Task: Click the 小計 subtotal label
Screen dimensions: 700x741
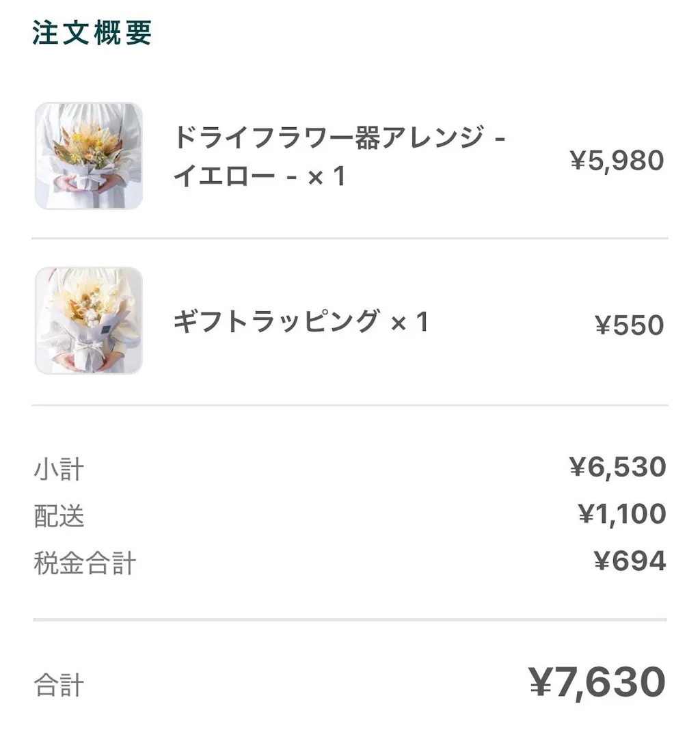Action: (59, 470)
